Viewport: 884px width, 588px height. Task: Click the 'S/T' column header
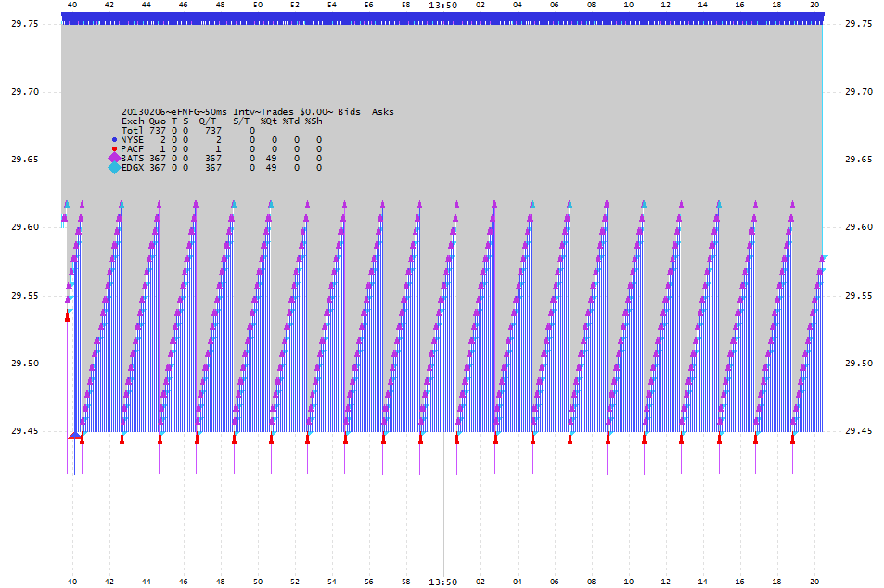coord(241,121)
